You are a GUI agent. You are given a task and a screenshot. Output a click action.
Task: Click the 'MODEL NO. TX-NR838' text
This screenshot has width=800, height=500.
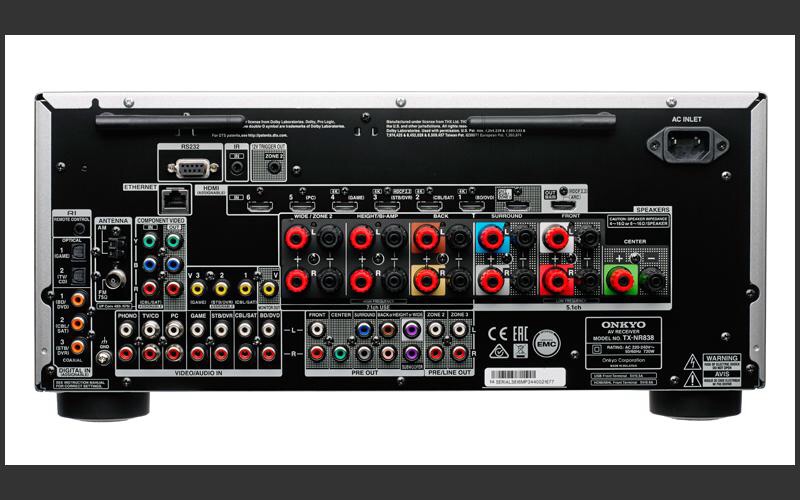(623, 338)
